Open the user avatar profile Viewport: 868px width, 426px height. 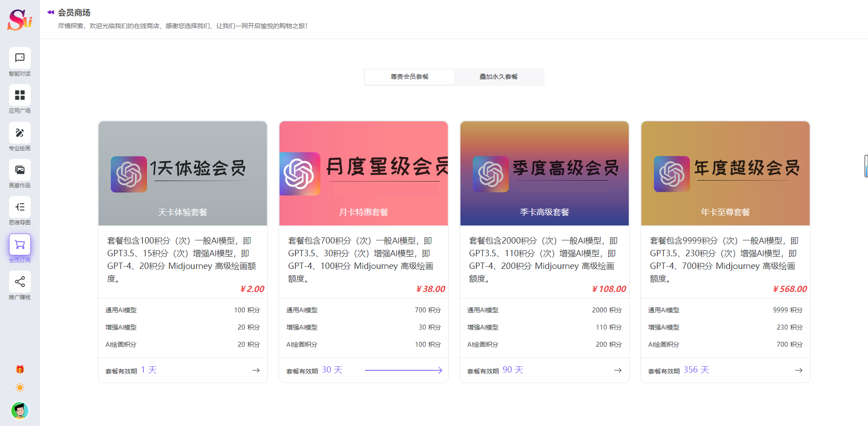click(20, 411)
